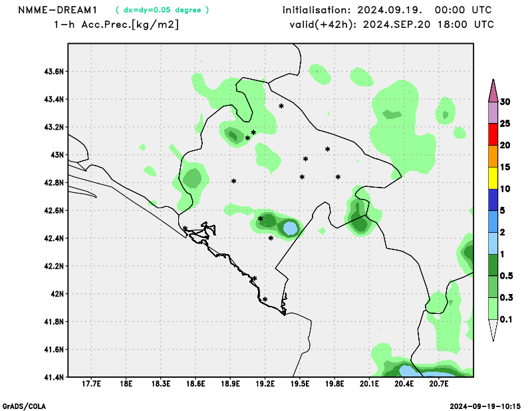The width and height of the screenshot is (532, 411).
Task: Click the 42.6N latitude label
Action: (54, 210)
